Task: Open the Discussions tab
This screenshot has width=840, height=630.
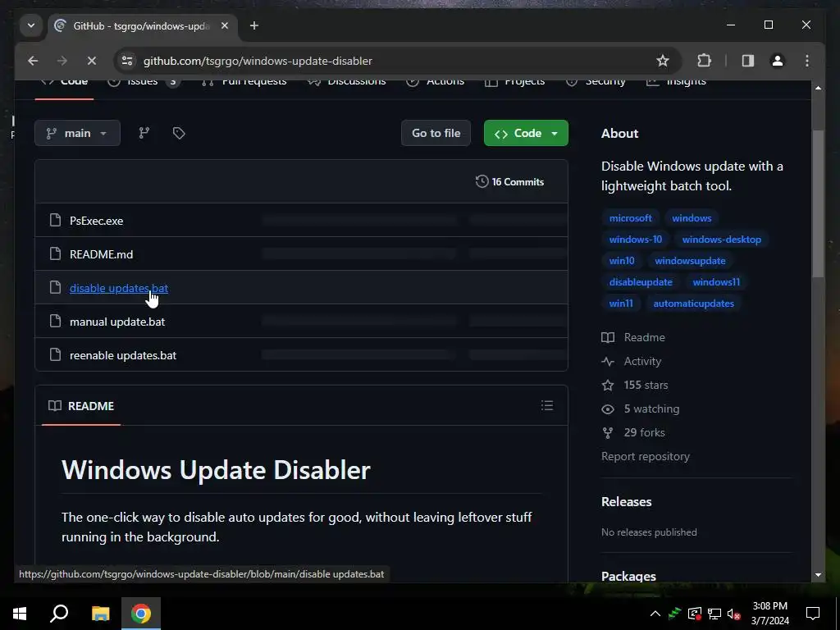Action: (x=347, y=82)
